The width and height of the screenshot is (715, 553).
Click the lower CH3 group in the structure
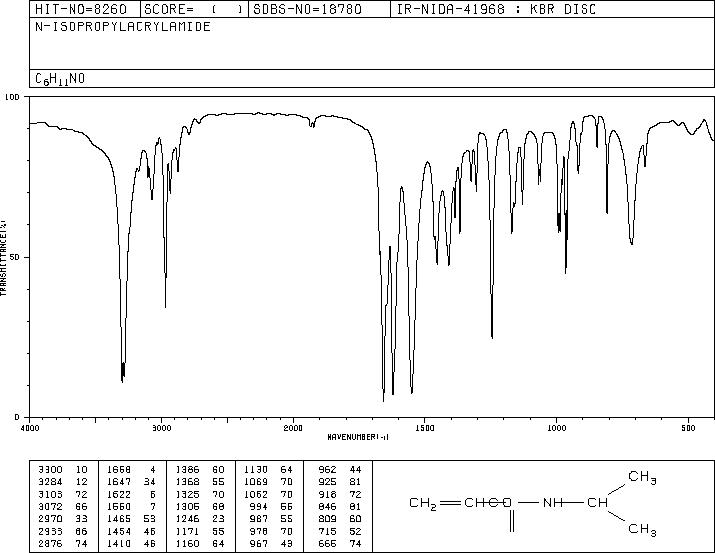[642, 530]
